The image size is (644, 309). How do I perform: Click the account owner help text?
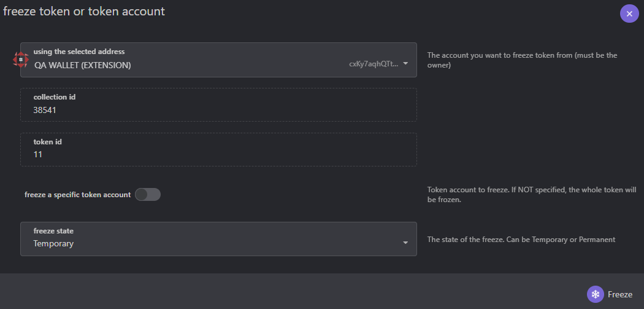522,60
